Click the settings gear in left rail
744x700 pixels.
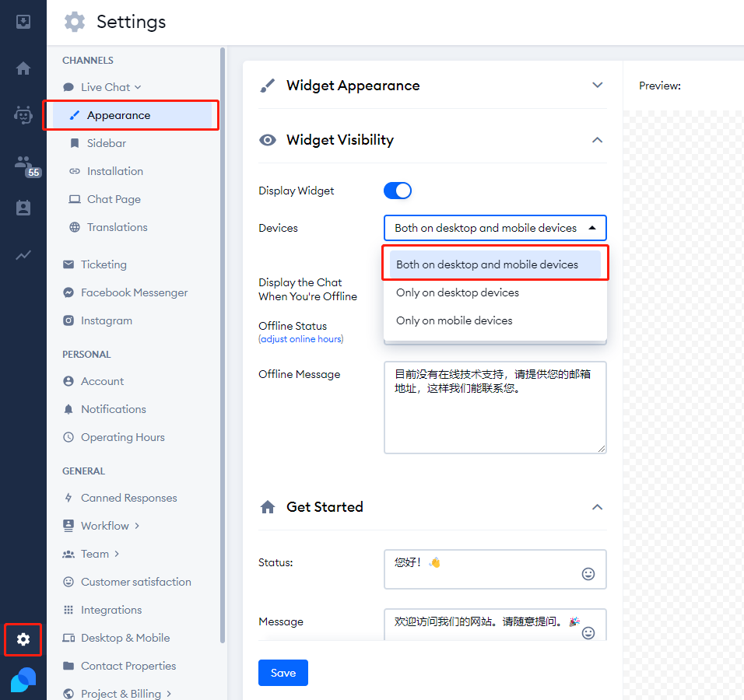pyautogui.click(x=23, y=639)
